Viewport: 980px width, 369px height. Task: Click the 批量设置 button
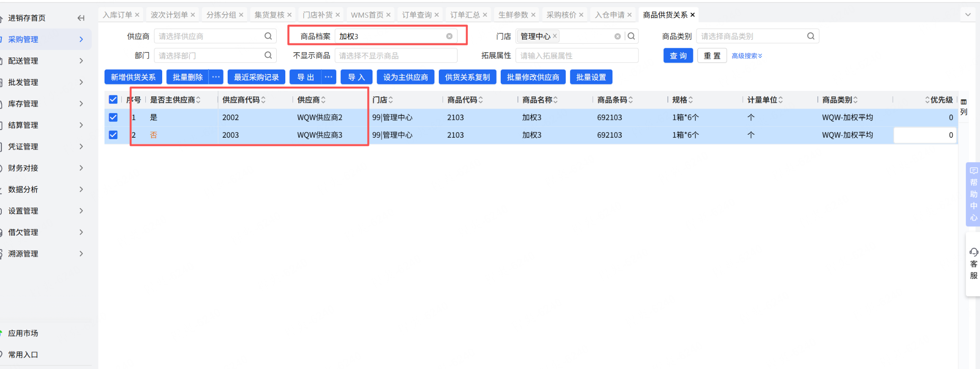point(591,77)
